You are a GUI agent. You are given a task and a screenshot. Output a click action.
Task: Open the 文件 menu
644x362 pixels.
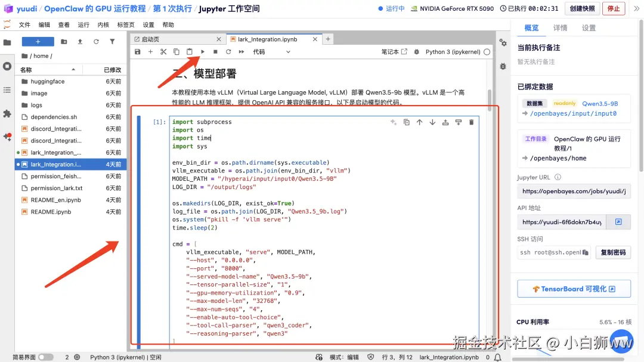(x=24, y=24)
